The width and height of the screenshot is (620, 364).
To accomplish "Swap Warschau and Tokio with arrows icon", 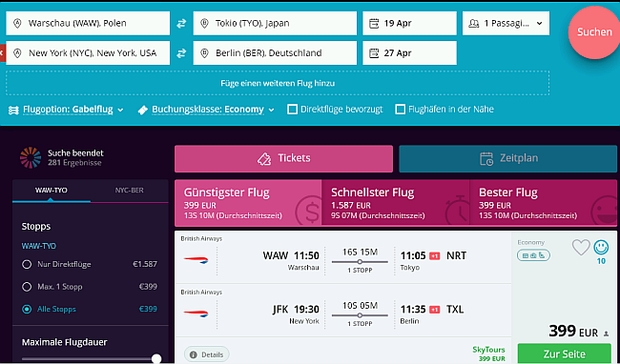I will pyautogui.click(x=181, y=23).
